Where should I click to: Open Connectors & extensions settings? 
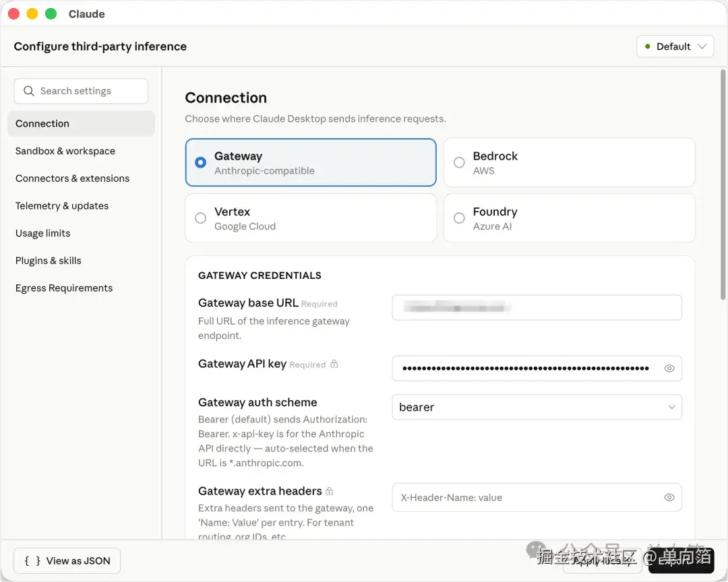(x=81, y=179)
